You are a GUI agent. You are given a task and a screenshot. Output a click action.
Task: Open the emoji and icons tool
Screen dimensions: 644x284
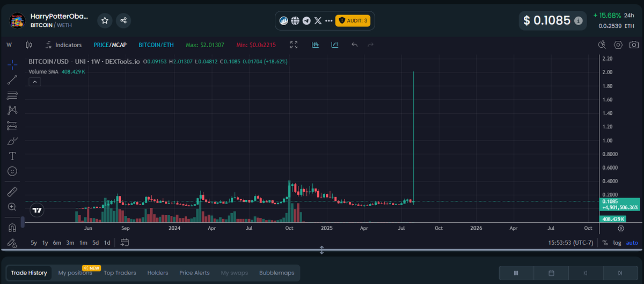click(x=12, y=171)
